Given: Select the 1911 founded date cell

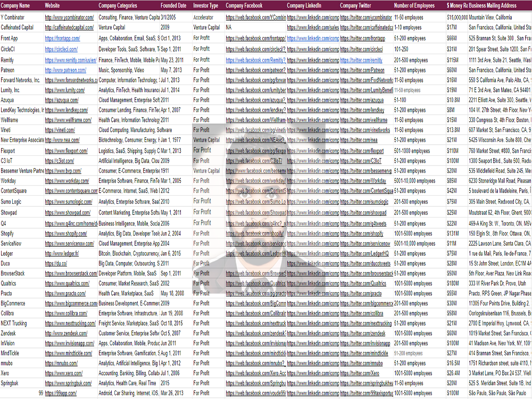Looking at the screenshot, I should coord(165,171).
